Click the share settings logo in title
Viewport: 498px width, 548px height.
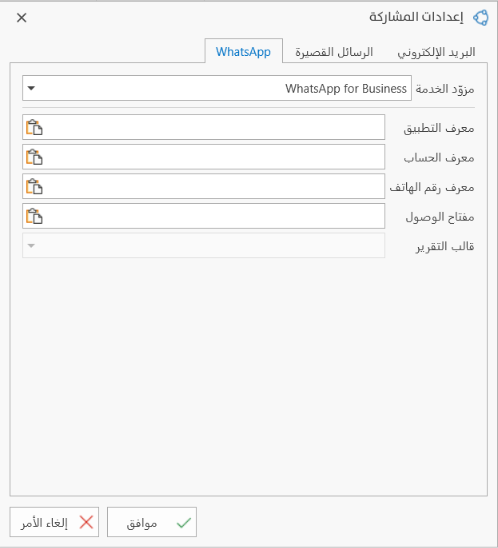(481, 17)
